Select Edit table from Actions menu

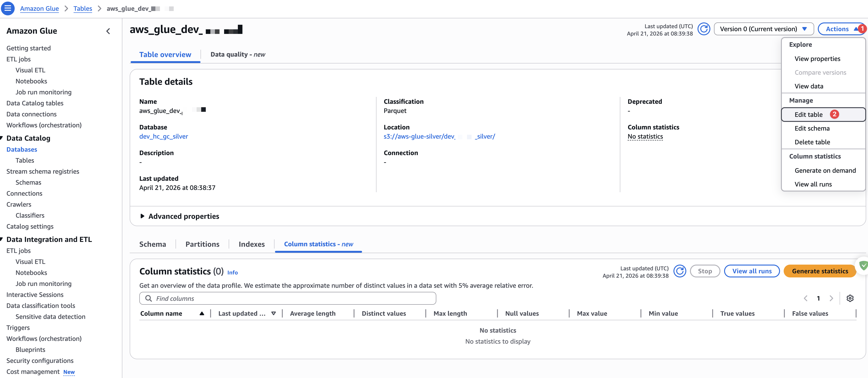808,115
